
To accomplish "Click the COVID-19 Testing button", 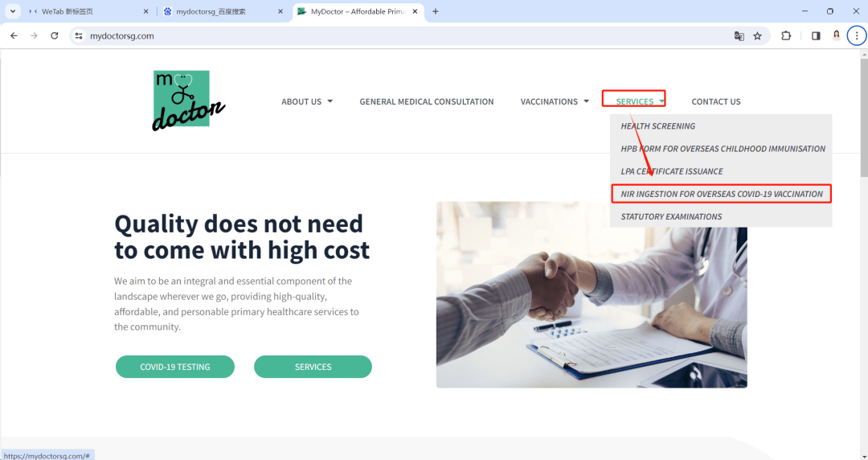I will (x=175, y=367).
